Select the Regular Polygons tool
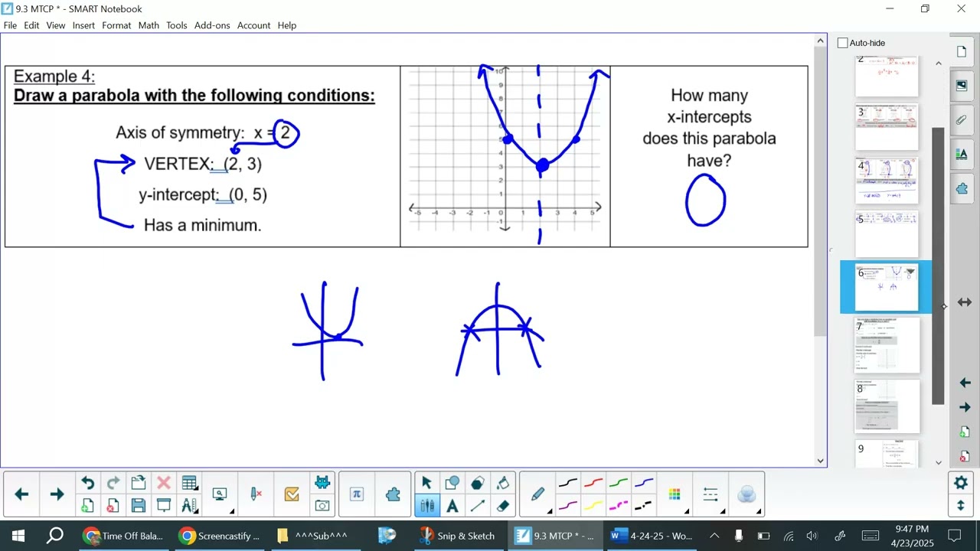This screenshot has height=551, width=980. [x=478, y=483]
